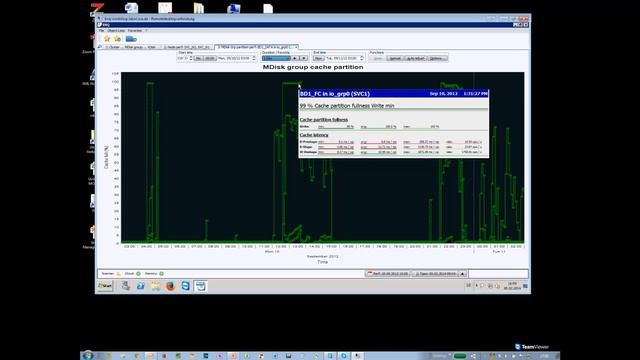The height and width of the screenshot is (360, 640).
Task: Click the End time date field
Action: coord(342,58)
